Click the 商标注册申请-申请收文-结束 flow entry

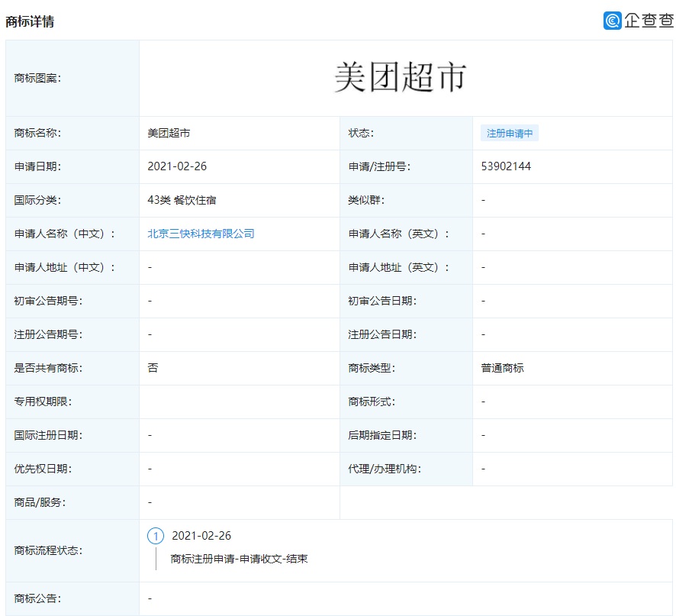tap(239, 559)
